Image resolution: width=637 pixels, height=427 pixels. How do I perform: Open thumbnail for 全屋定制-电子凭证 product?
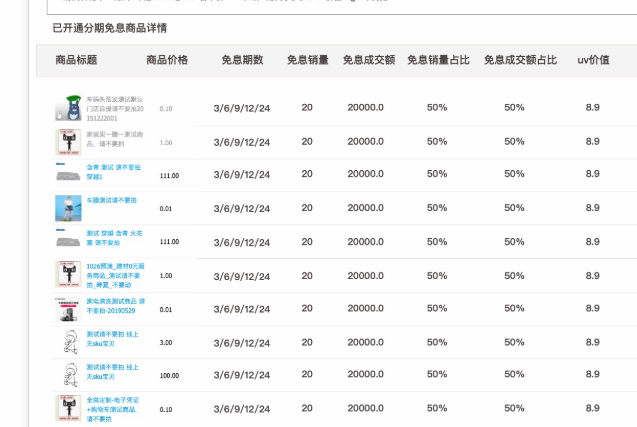click(68, 409)
